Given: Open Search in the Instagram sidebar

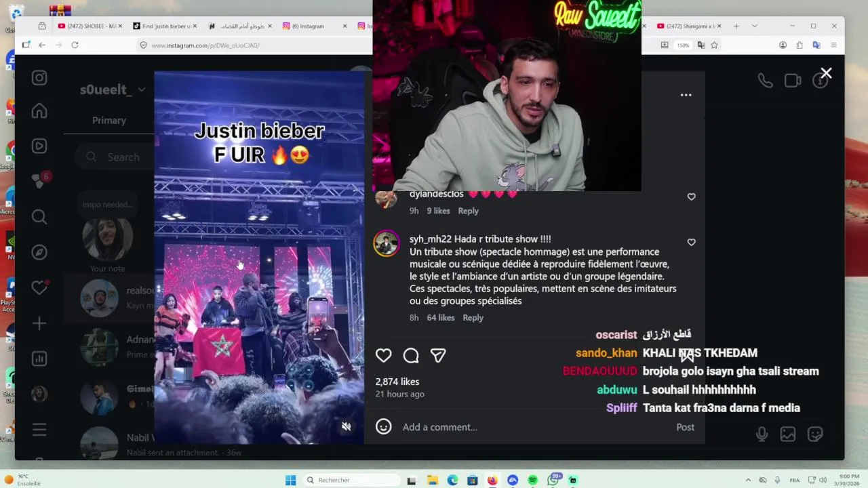Looking at the screenshot, I should [x=39, y=217].
